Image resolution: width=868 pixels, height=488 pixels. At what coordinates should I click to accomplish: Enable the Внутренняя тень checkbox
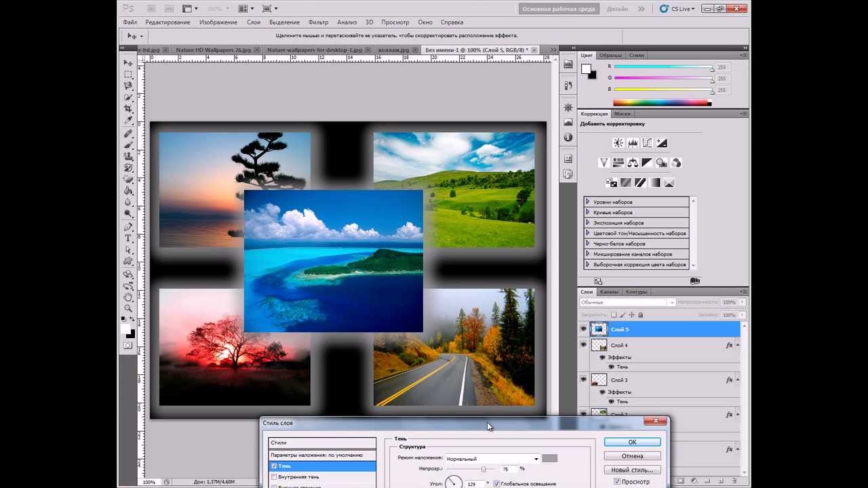(274, 477)
